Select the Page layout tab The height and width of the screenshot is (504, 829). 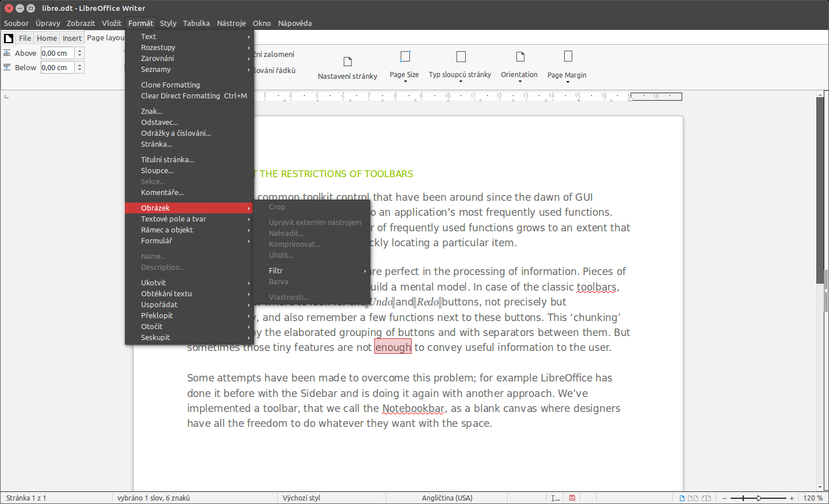[105, 38]
